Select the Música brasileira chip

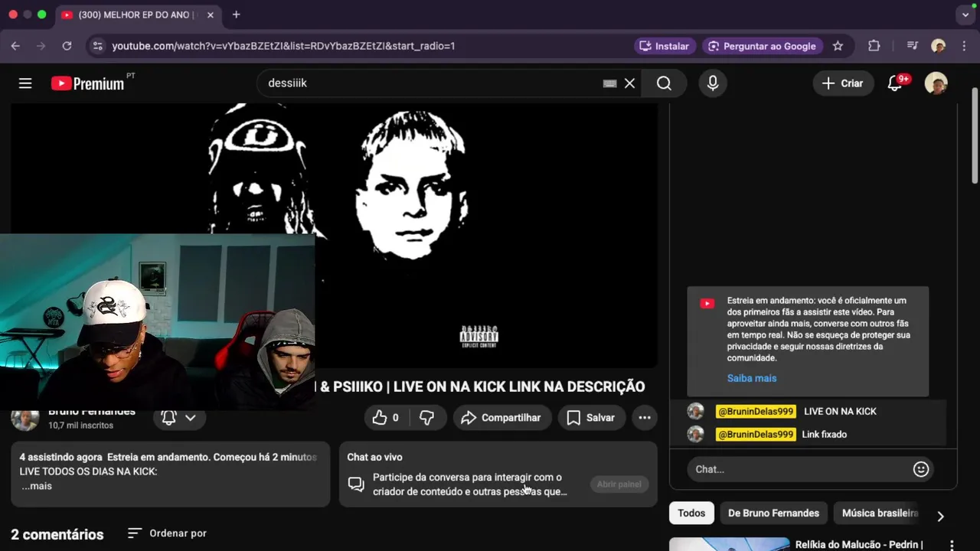click(x=880, y=514)
